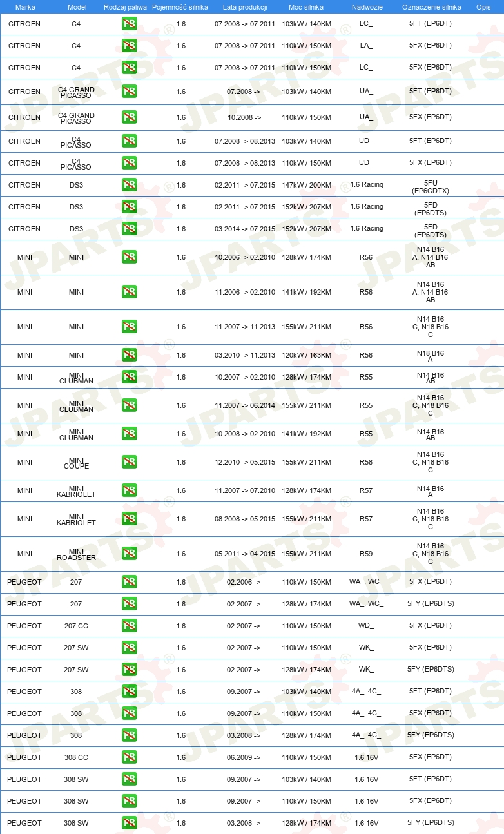504x834 pixels.
Task: Select the 120kW / 163KM power cell
Action: (x=306, y=355)
